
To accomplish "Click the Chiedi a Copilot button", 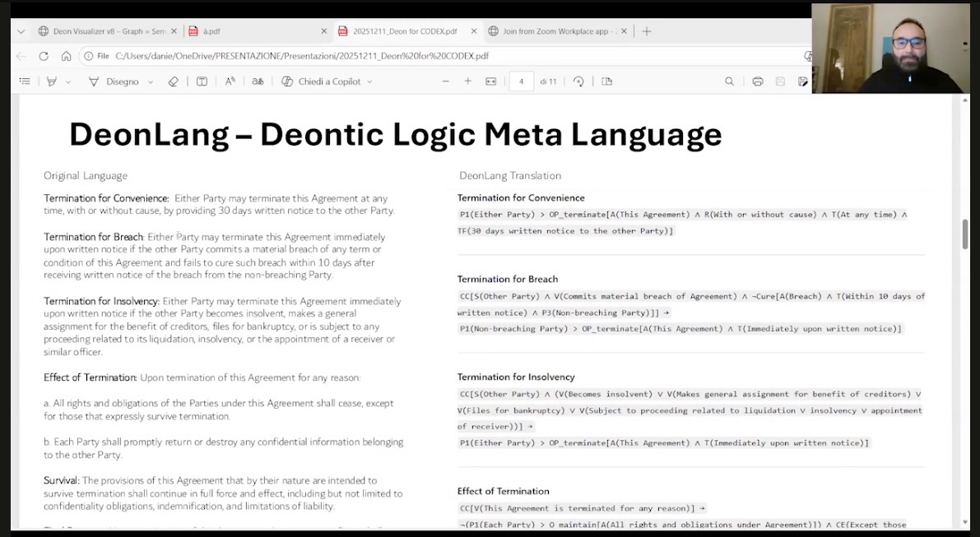I will tap(321, 81).
